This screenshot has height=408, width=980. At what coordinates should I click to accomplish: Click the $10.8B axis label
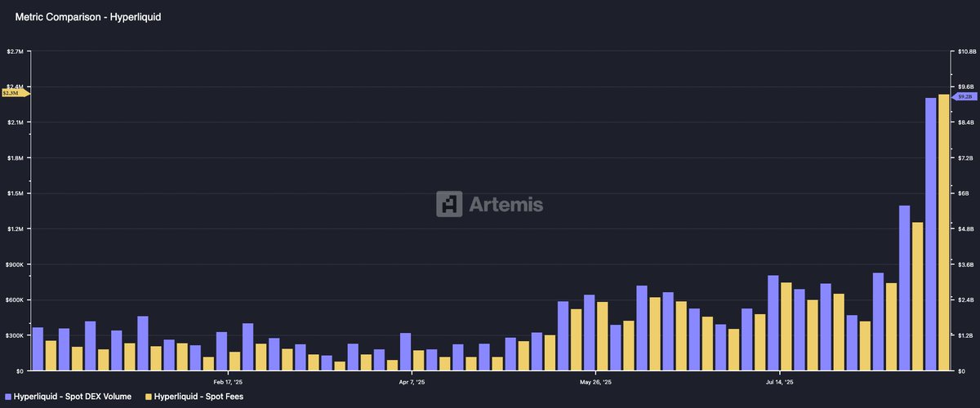(966, 51)
